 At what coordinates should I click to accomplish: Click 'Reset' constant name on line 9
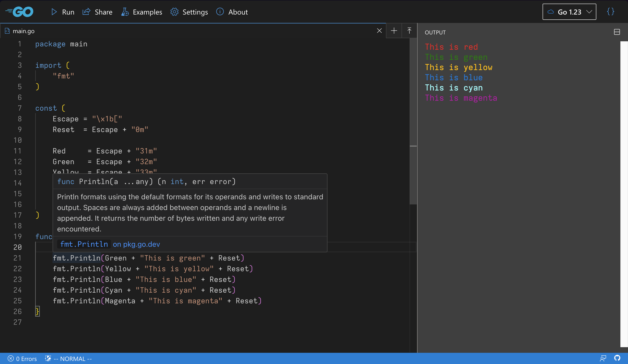[64, 130]
